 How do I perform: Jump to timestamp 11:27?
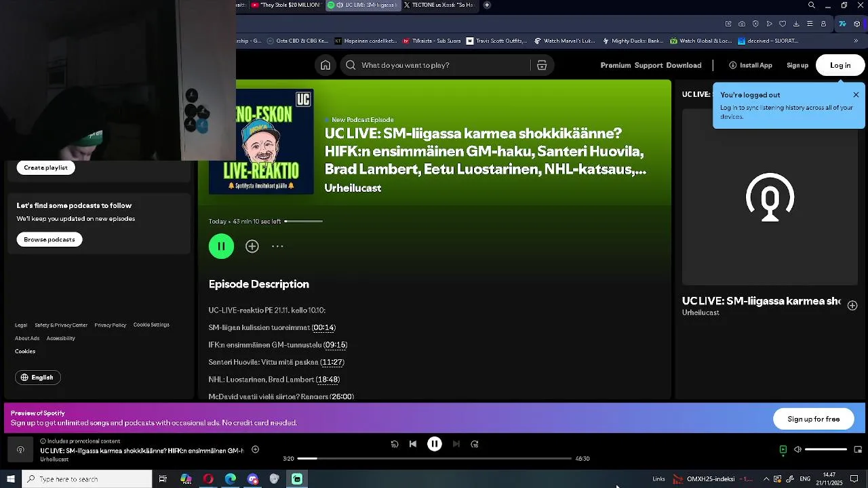tap(332, 363)
